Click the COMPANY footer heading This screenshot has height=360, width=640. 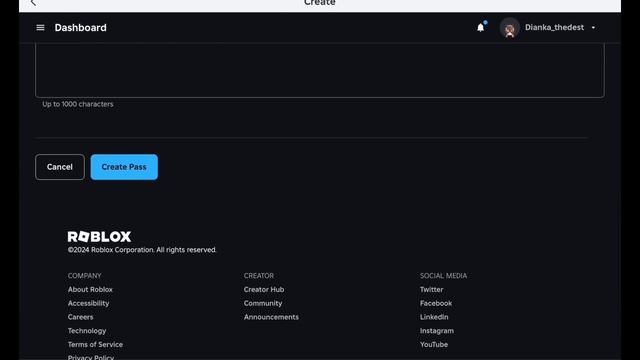point(84,276)
